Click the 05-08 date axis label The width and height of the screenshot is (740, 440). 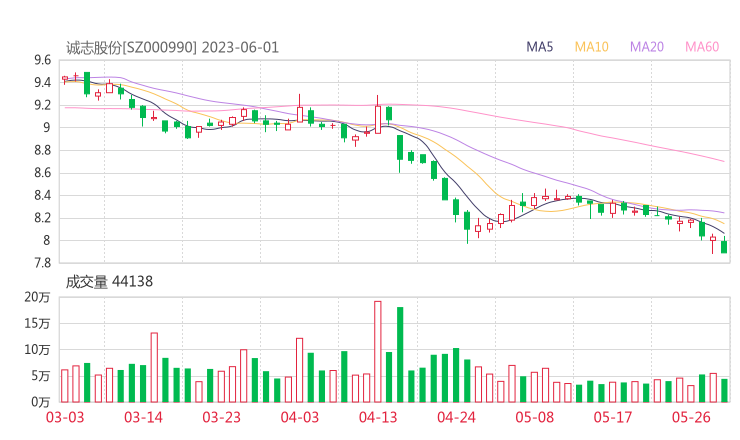[x=534, y=417]
